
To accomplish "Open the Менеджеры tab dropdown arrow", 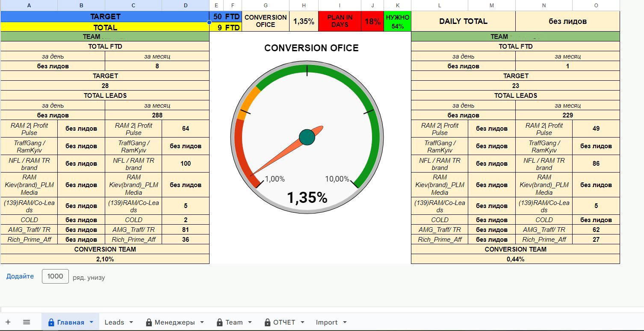I will click(202, 322).
